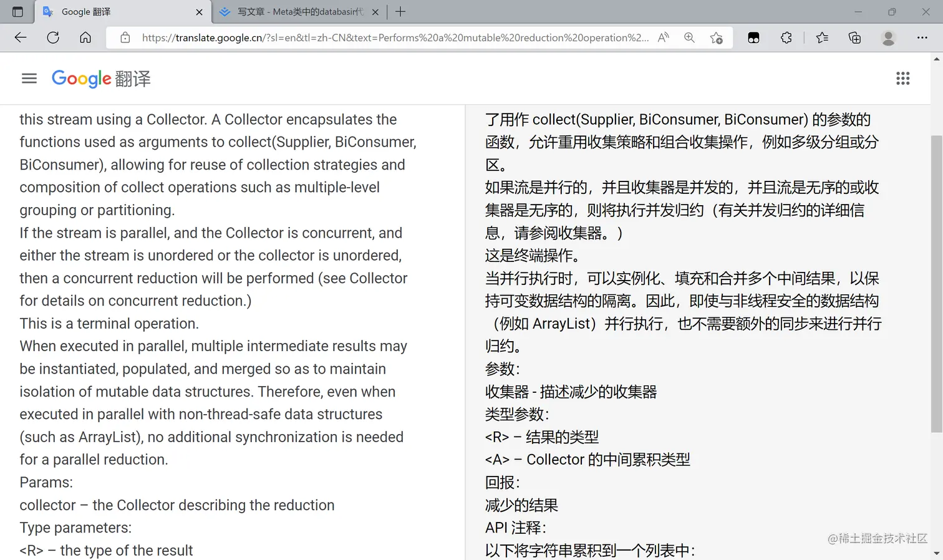This screenshot has height=560, width=943.
Task: Click the Google 翻译 logo
Action: point(101,79)
